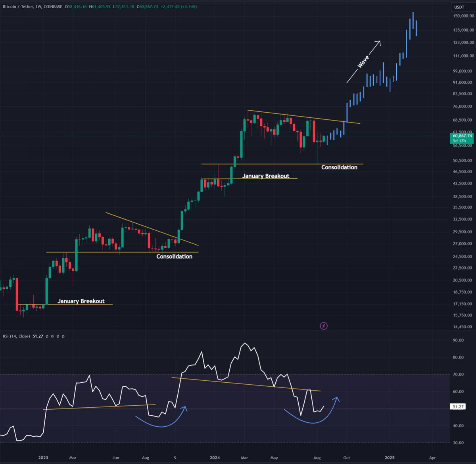Click the 17,150.00 price axis label

point(463,304)
